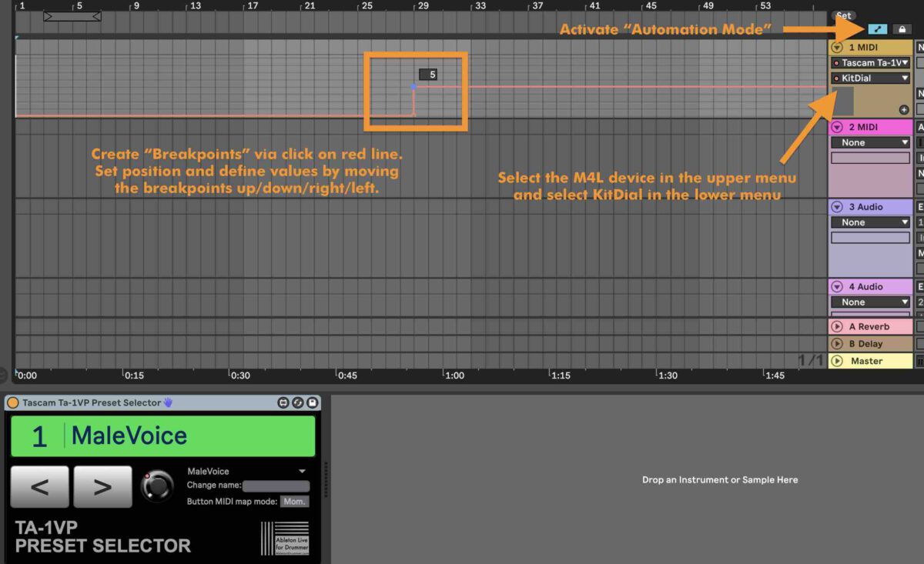Screen dimensions: 924x564
Task: Click bar 33 on beat-time ruler
Action: [x=480, y=6]
